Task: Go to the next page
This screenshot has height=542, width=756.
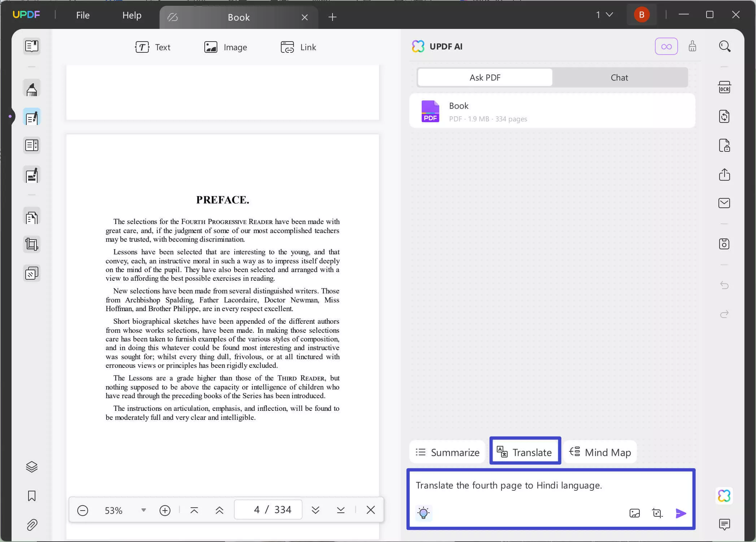Action: coord(316,510)
